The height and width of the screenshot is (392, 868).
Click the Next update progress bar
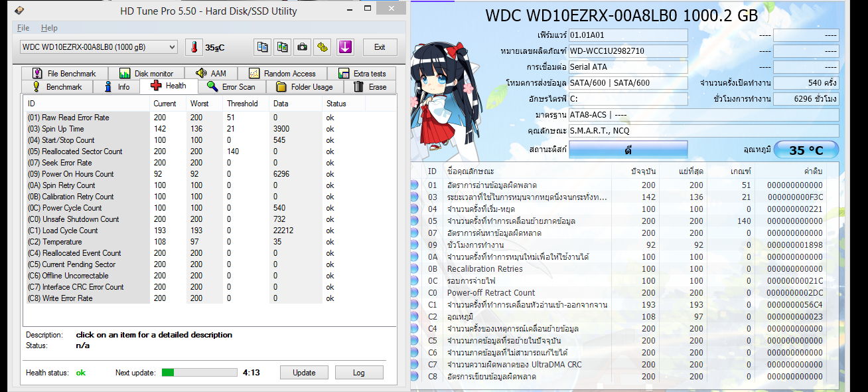[x=199, y=372]
